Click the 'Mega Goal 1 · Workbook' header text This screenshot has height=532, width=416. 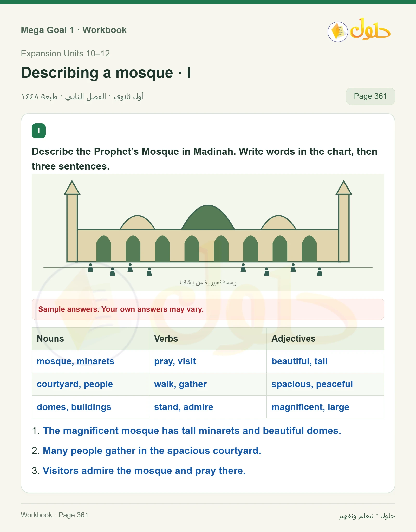click(x=74, y=30)
